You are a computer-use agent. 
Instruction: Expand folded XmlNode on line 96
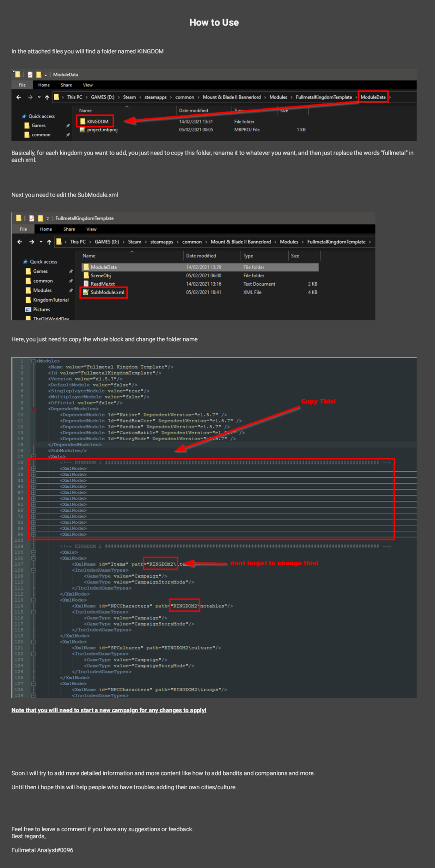(x=33, y=534)
